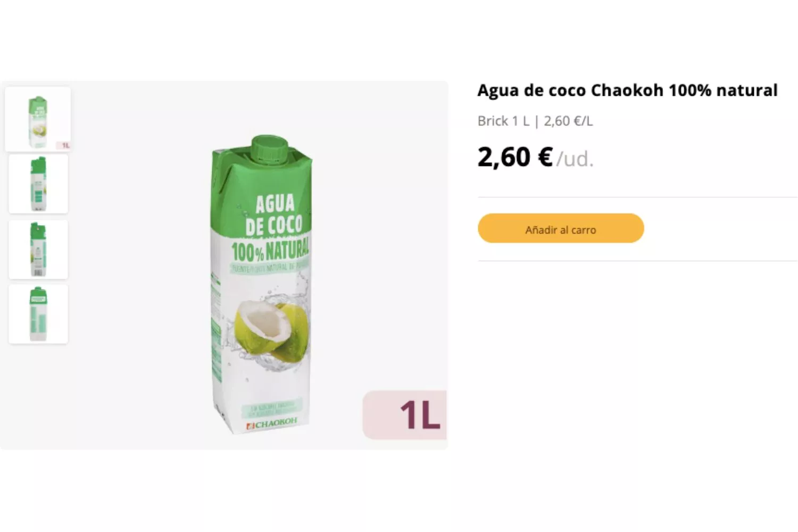Click the Brick 1 L format description
This screenshot has width=798, height=532.
pos(503,121)
